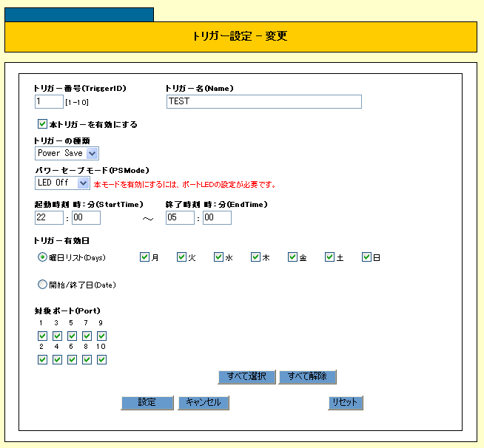Uncheck the 月 (Monday) checkbox

tap(144, 257)
